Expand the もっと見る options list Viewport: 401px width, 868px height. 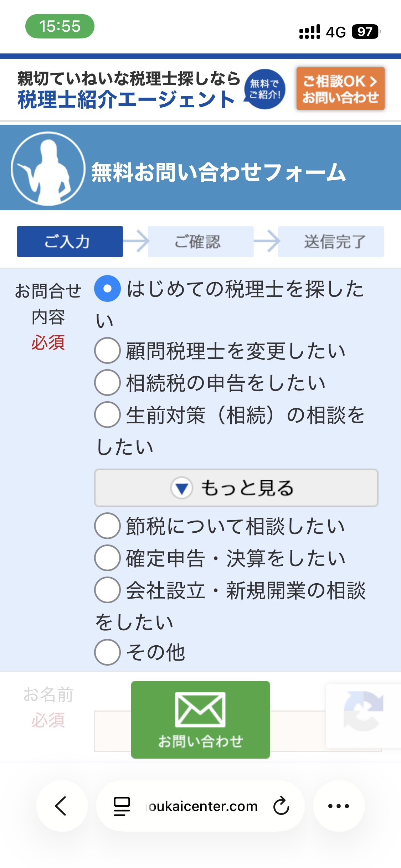[x=236, y=488]
